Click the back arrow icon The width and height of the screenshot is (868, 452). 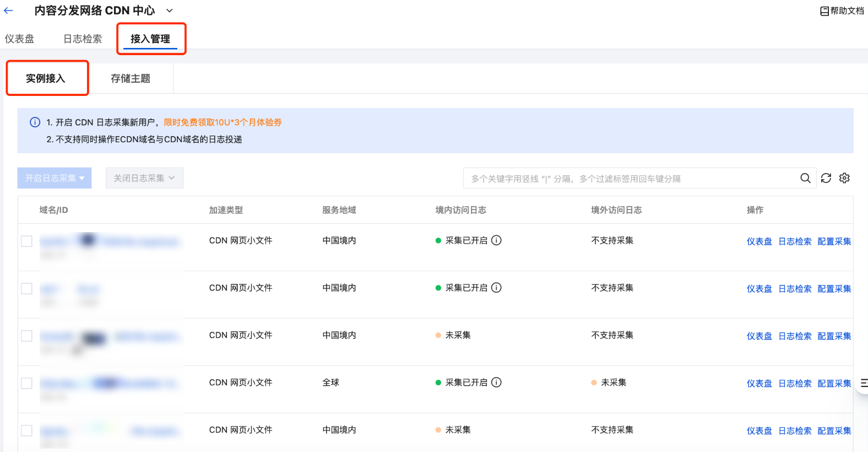(x=8, y=10)
